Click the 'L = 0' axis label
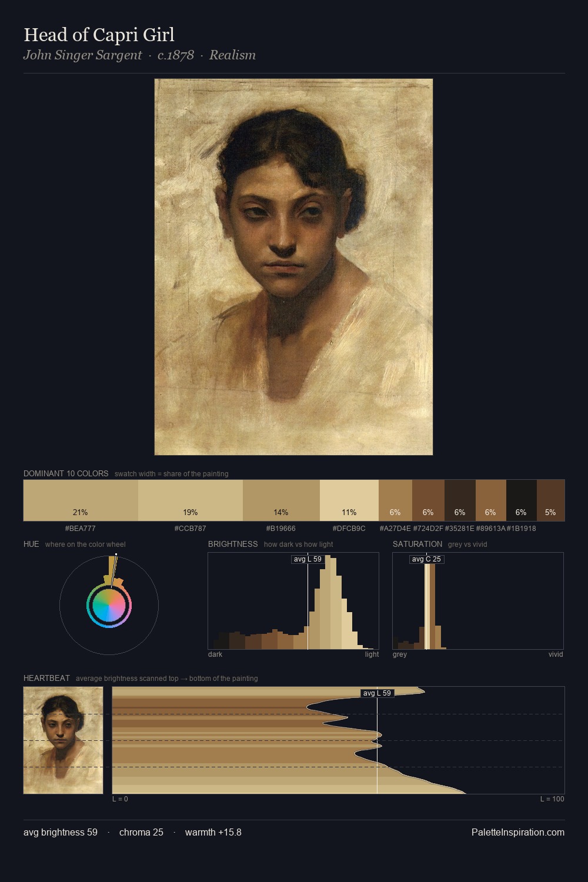 (x=120, y=799)
